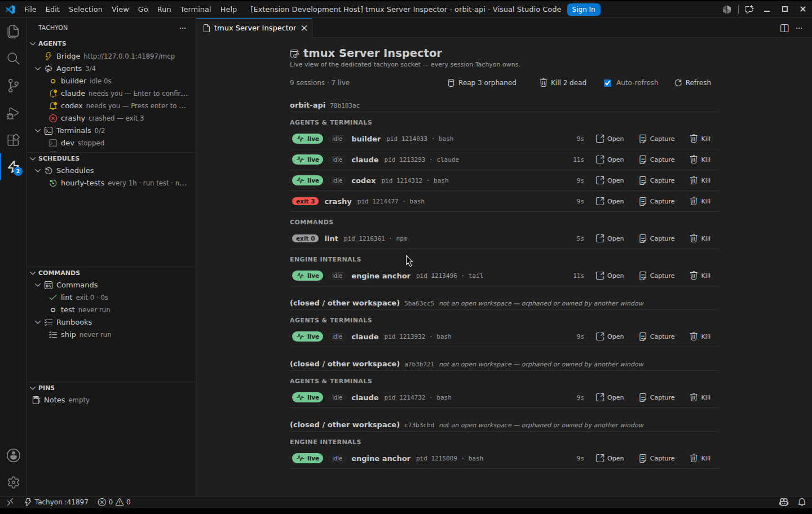Collapse the Terminals 0/2 tree node
The image size is (812, 514).
point(38,131)
